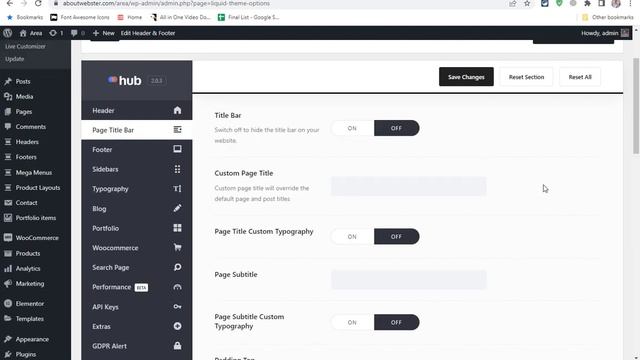Screen dimensions: 640x360
Task: Open the Performance BETA section
Action: 137,287
